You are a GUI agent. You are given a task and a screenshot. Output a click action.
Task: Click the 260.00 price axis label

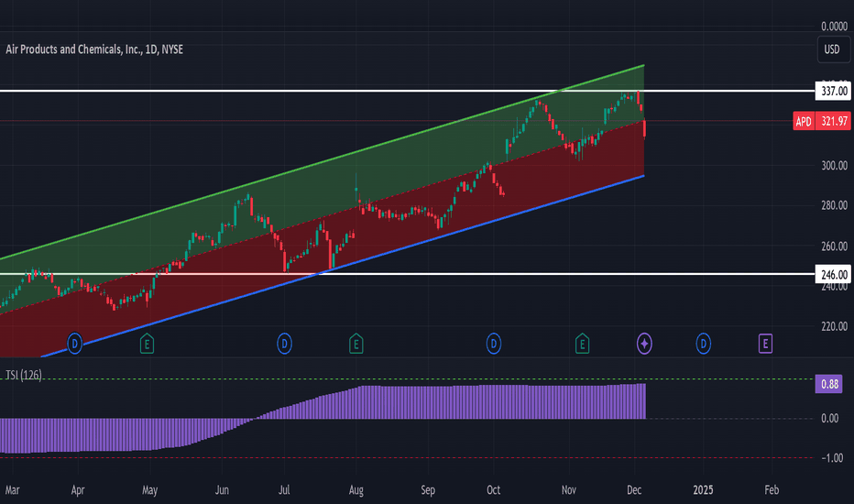click(834, 247)
